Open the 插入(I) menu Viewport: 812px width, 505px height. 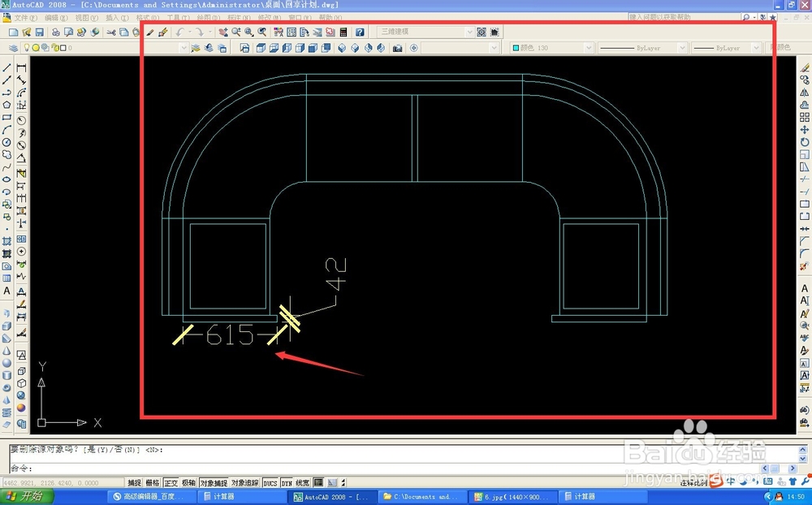117,18
